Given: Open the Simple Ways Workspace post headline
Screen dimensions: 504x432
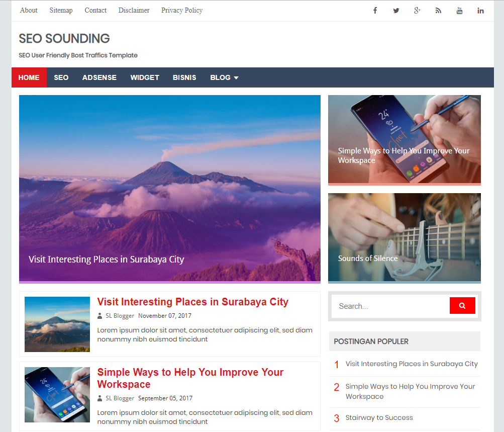Looking at the screenshot, I should tap(190, 378).
